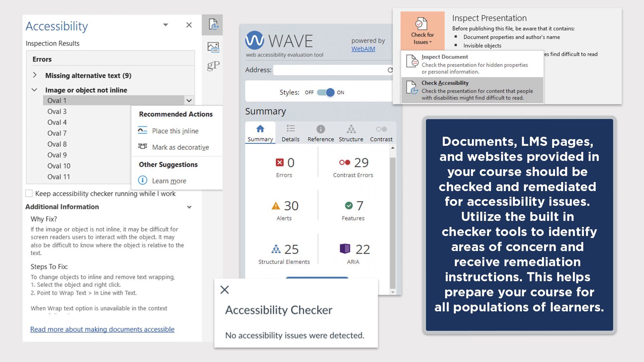Image resolution: width=644 pixels, height=362 pixels.
Task: Click the Learn more info icon
Action: point(143,180)
